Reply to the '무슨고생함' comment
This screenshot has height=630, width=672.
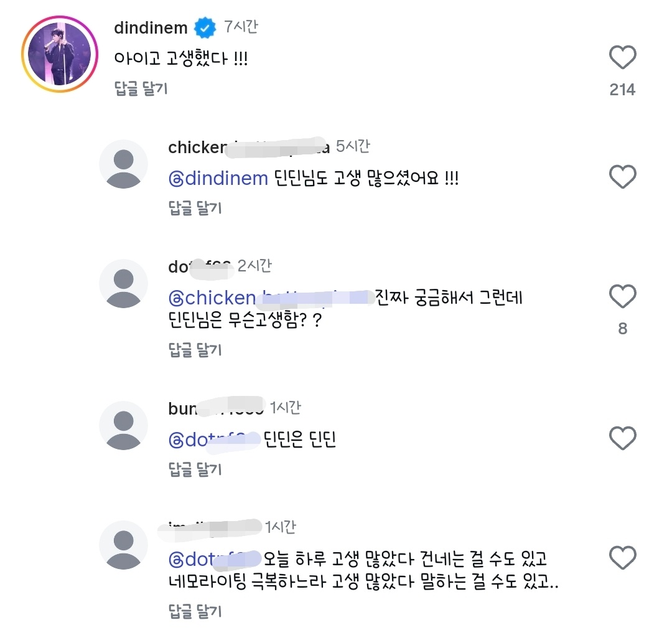[x=195, y=350]
